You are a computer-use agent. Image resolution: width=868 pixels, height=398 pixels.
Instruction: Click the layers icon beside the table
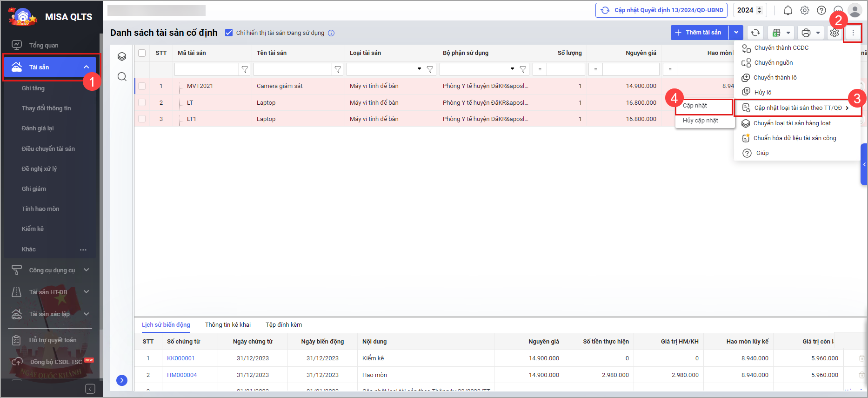coord(122,56)
